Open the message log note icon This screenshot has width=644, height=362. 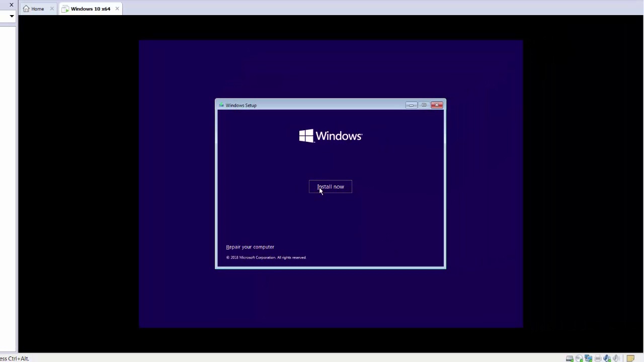(x=630, y=358)
